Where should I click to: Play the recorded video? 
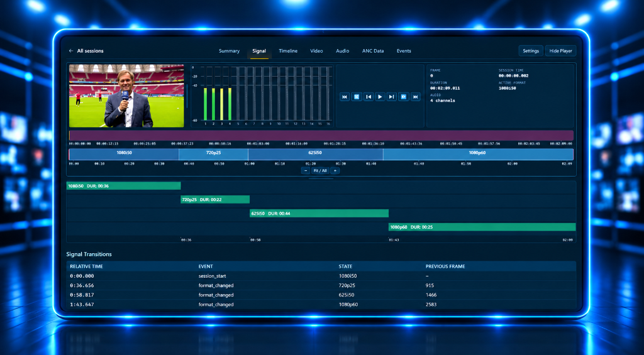pyautogui.click(x=380, y=97)
